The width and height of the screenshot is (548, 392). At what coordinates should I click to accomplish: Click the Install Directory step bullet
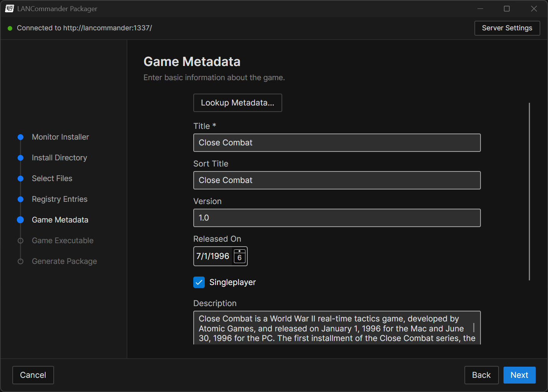[x=21, y=158]
